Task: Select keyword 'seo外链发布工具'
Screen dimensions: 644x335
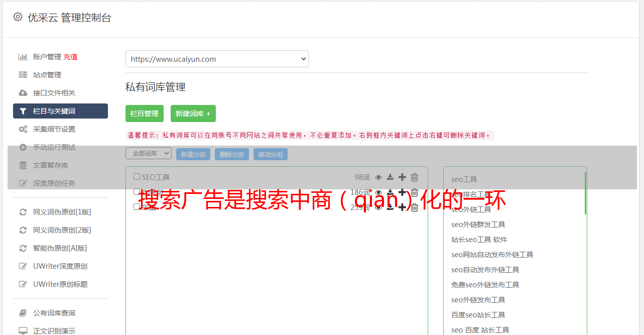Action: (478, 300)
